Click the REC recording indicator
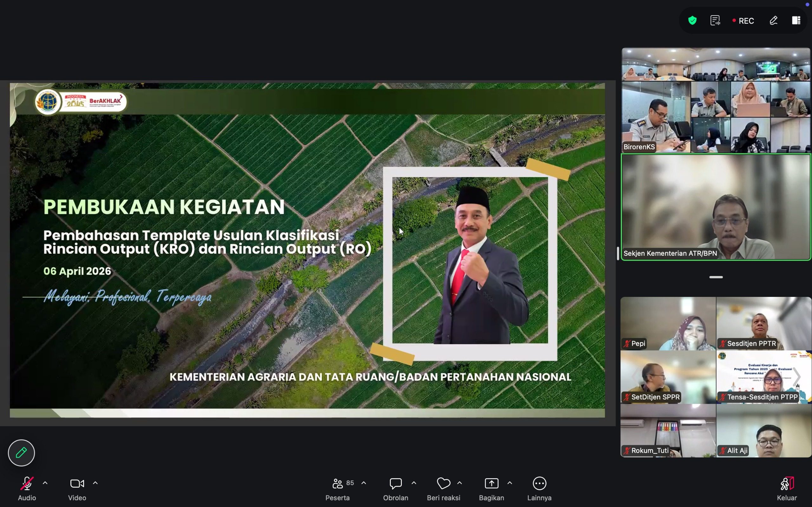 point(743,21)
